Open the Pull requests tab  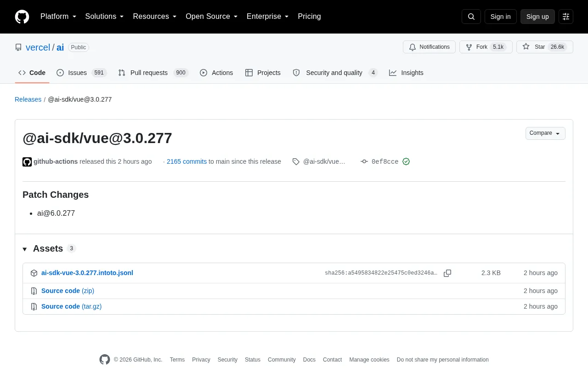point(153,73)
